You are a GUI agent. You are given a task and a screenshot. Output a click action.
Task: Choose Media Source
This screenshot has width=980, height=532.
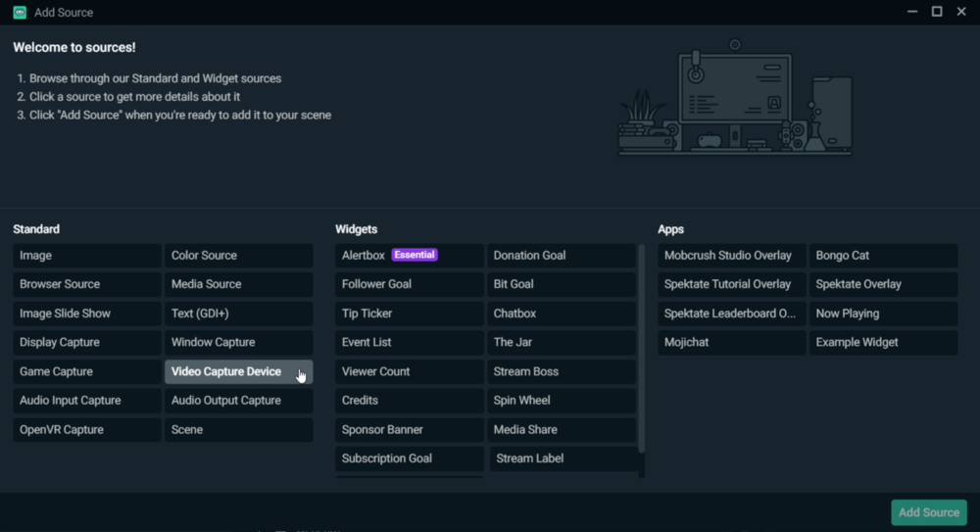click(239, 284)
